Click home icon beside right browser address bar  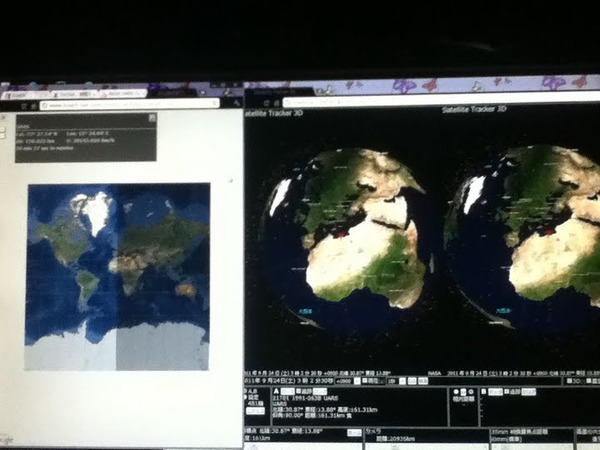pyautogui.click(x=276, y=103)
